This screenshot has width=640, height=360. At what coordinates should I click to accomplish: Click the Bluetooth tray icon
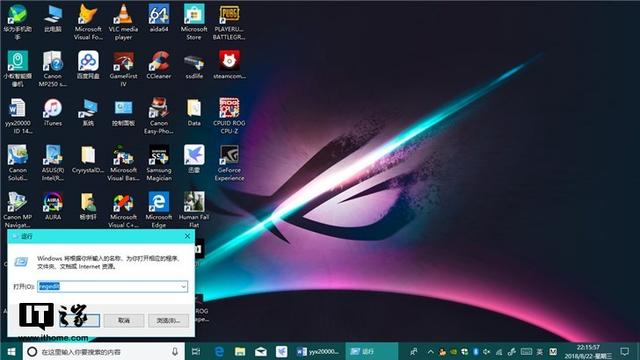click(x=476, y=351)
